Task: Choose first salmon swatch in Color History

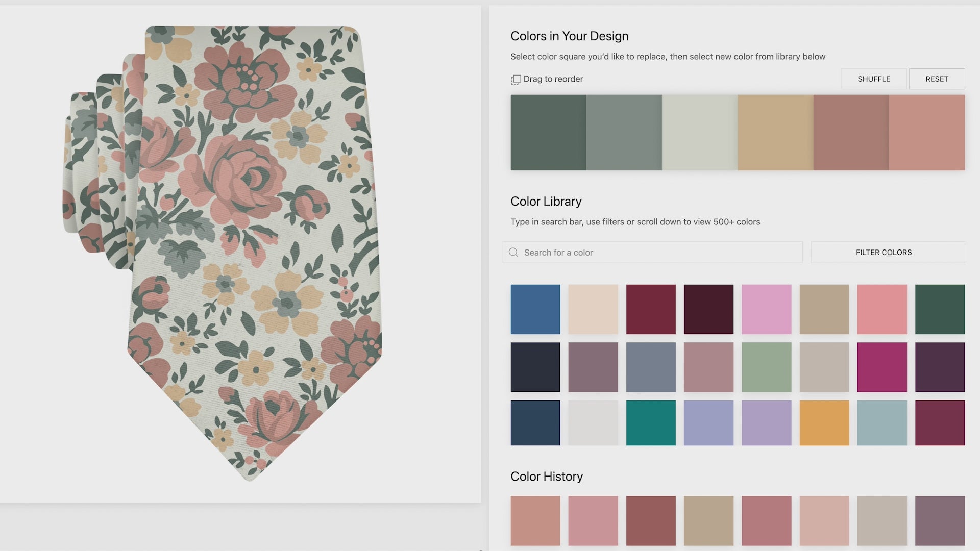Action: [535, 521]
